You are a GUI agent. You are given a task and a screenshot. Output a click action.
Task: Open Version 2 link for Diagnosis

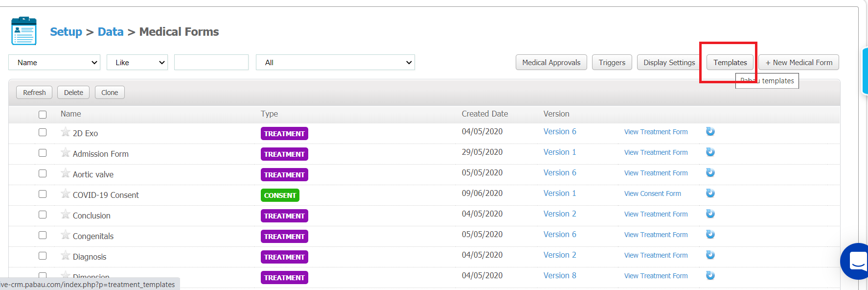(560, 255)
